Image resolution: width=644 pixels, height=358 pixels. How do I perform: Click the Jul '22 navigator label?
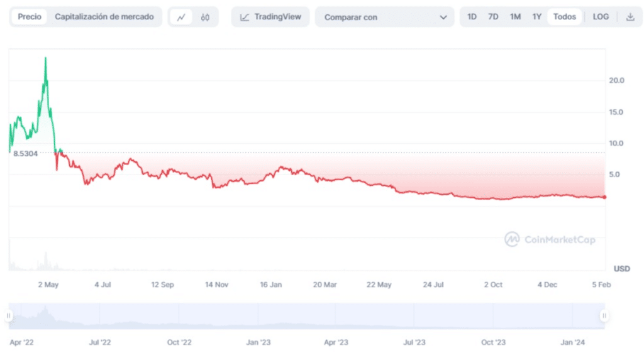click(100, 342)
